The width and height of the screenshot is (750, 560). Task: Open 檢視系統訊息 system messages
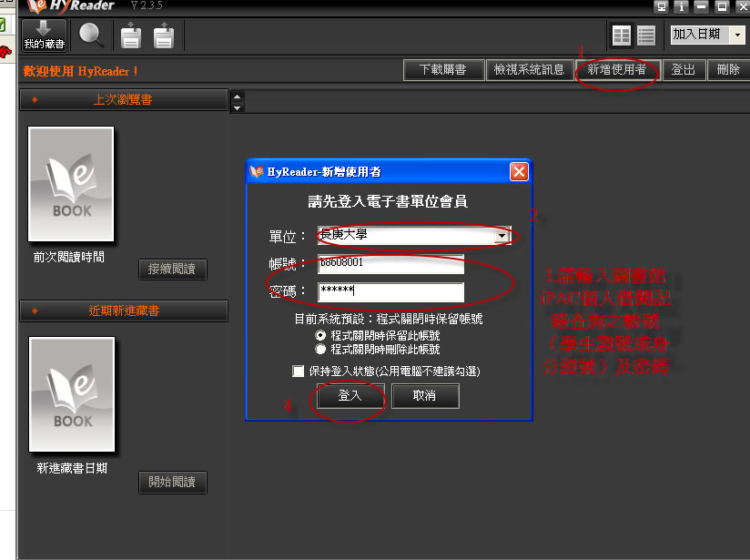(529, 70)
